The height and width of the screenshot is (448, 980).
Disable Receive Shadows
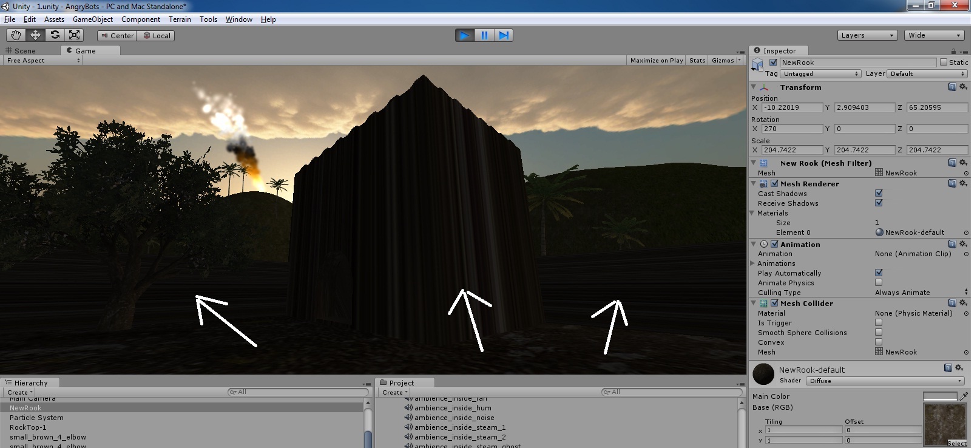879,203
